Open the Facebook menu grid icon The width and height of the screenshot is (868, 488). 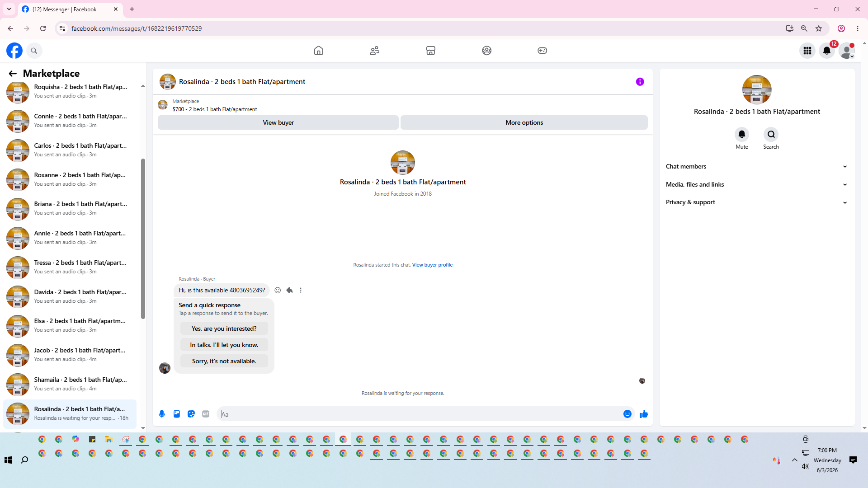pyautogui.click(x=807, y=51)
